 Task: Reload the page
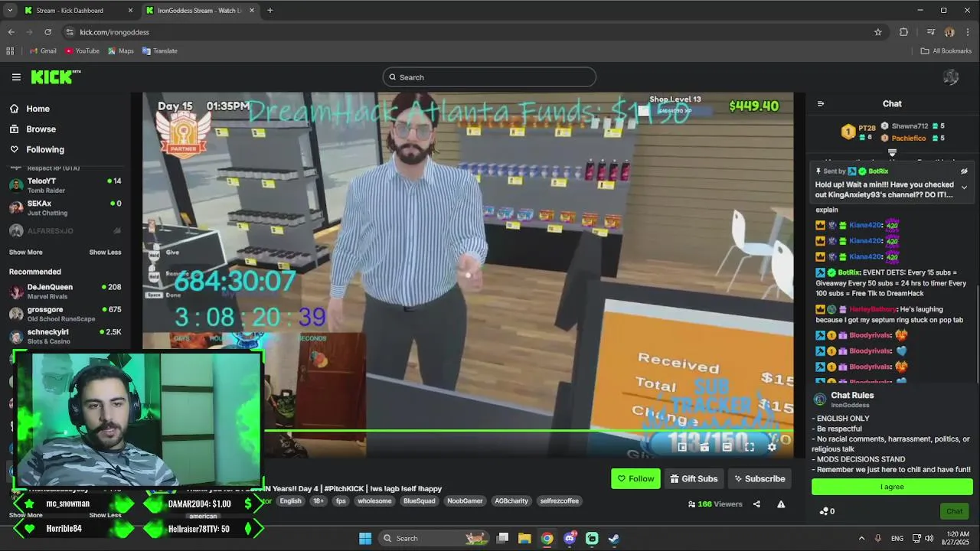click(47, 32)
